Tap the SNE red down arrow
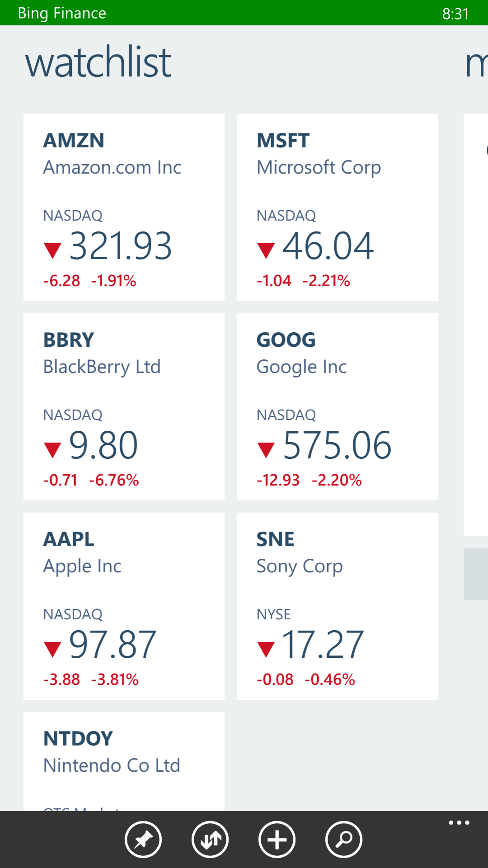The width and height of the screenshot is (488, 868). pos(266,649)
